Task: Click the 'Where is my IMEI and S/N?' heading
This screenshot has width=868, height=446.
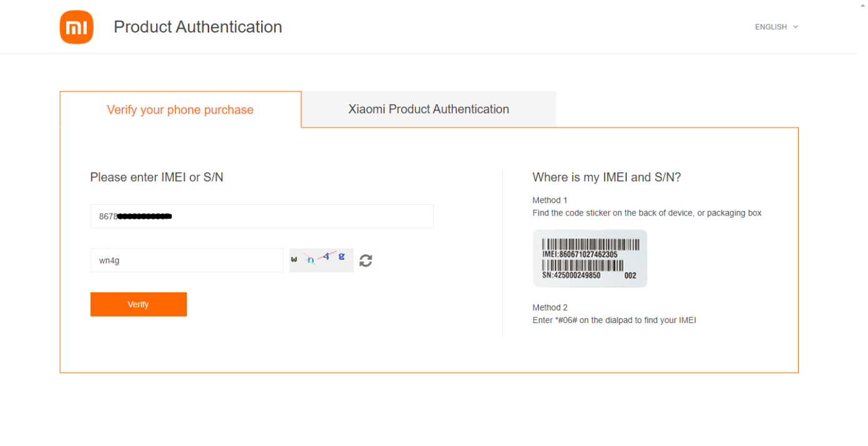Action: (606, 177)
